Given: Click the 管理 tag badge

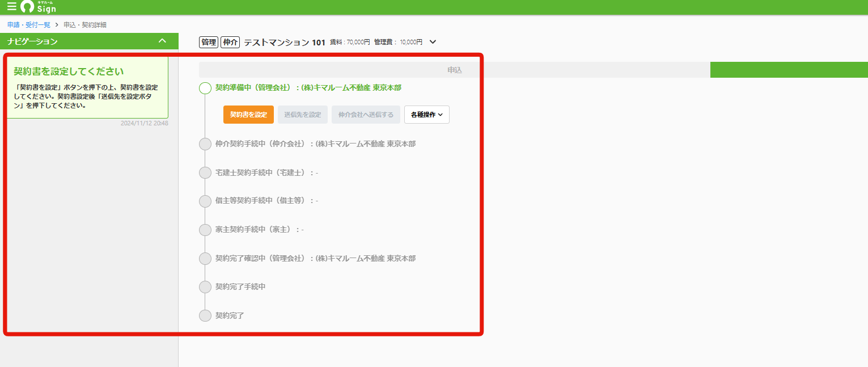Looking at the screenshot, I should tap(209, 42).
